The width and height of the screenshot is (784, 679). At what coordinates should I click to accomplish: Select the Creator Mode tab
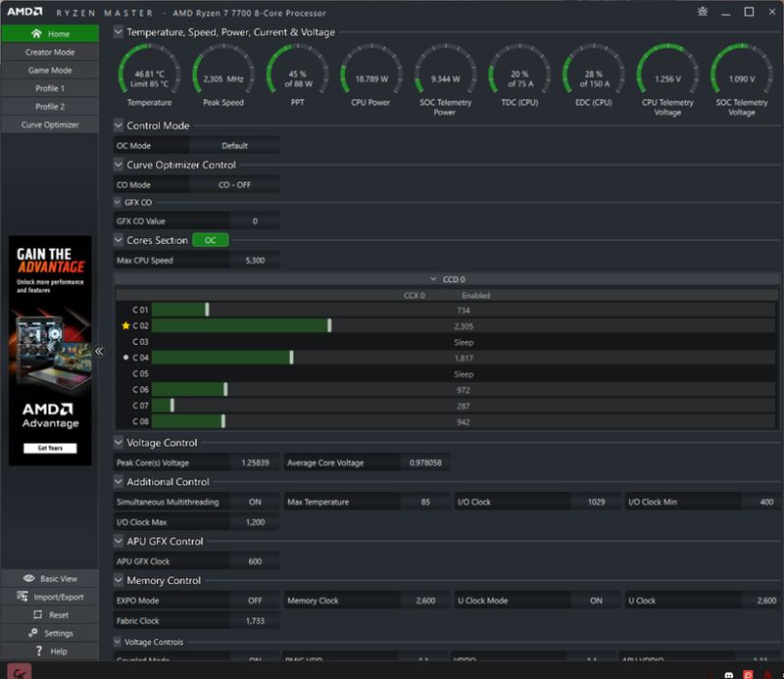coord(49,51)
